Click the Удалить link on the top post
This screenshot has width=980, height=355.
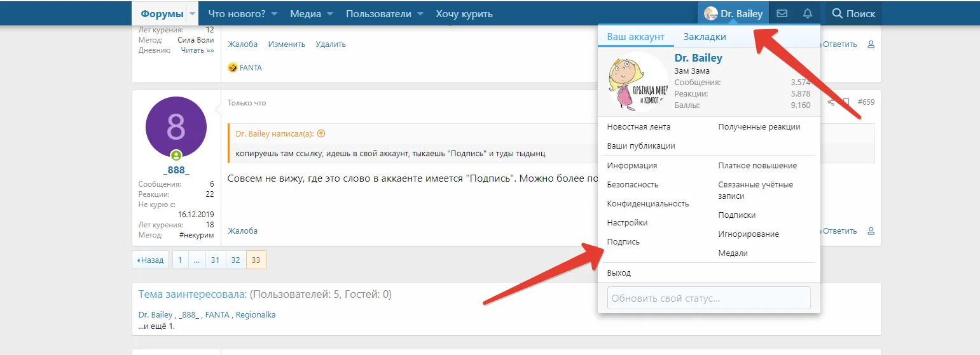[331, 44]
